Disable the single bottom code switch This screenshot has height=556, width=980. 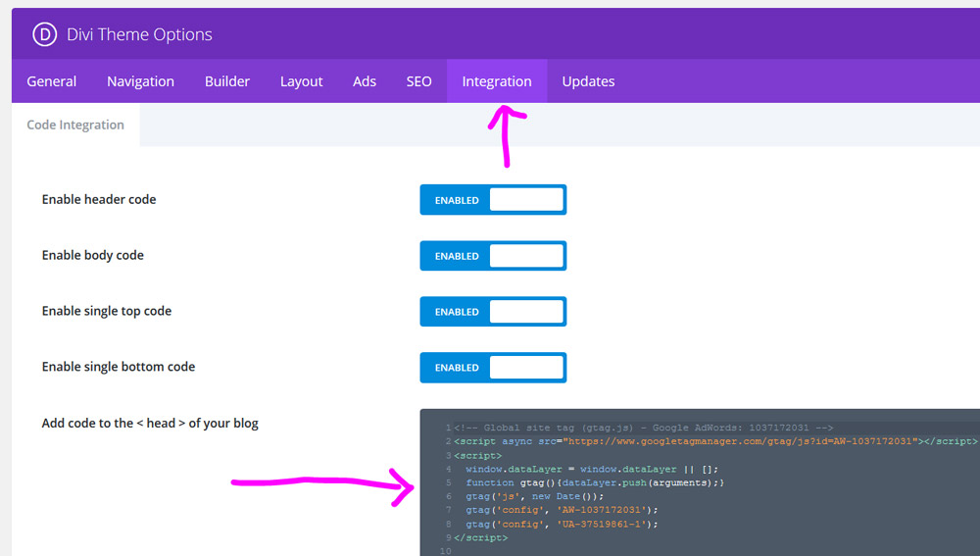pos(493,367)
